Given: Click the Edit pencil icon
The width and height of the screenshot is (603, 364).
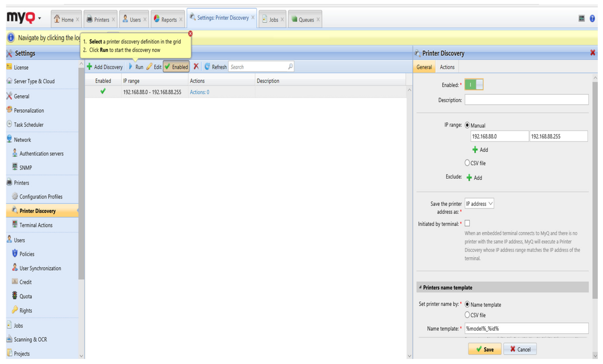Looking at the screenshot, I should [149, 67].
